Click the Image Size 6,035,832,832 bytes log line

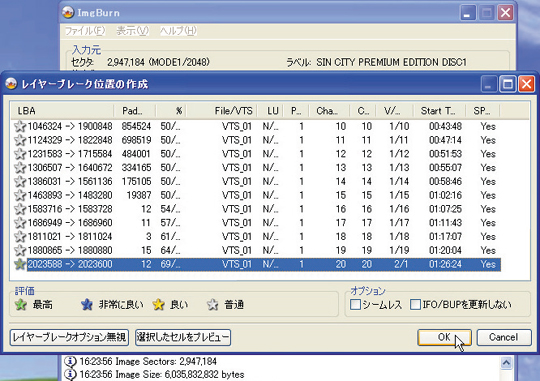(x=162, y=374)
